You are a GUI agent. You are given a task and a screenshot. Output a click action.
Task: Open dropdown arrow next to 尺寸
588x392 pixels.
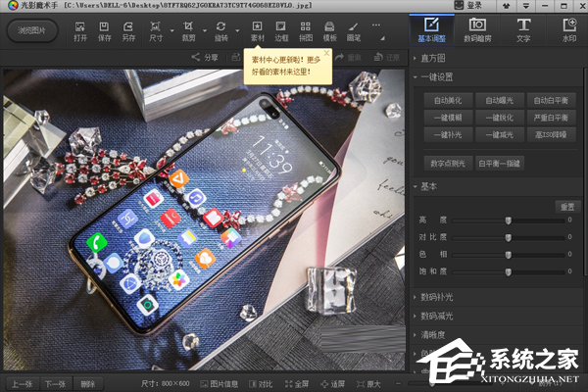click(172, 30)
